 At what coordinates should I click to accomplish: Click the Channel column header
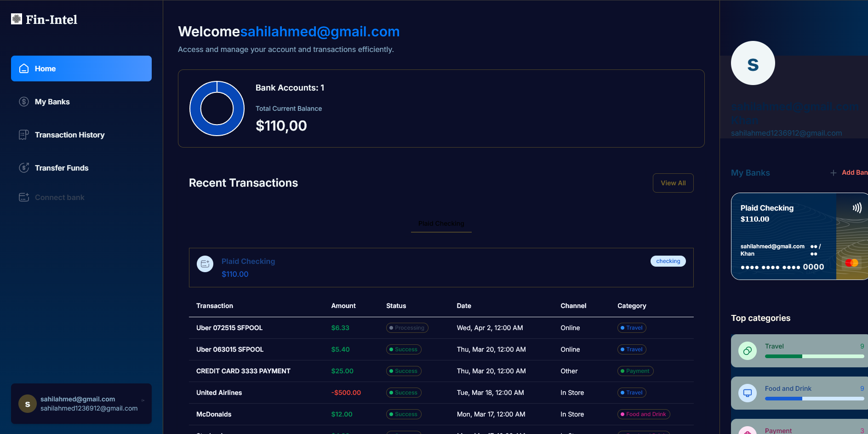point(573,306)
